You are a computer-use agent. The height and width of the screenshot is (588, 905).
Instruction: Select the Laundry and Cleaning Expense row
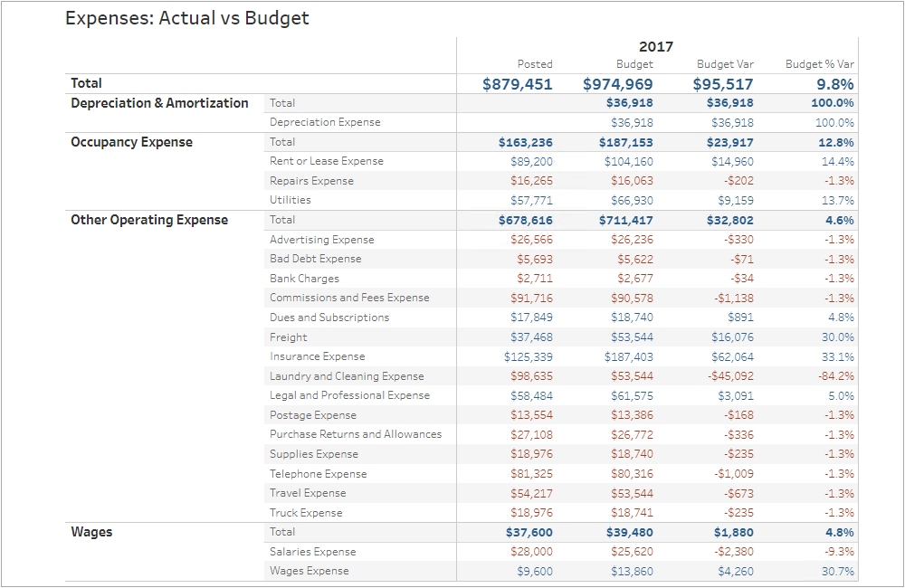click(x=561, y=376)
